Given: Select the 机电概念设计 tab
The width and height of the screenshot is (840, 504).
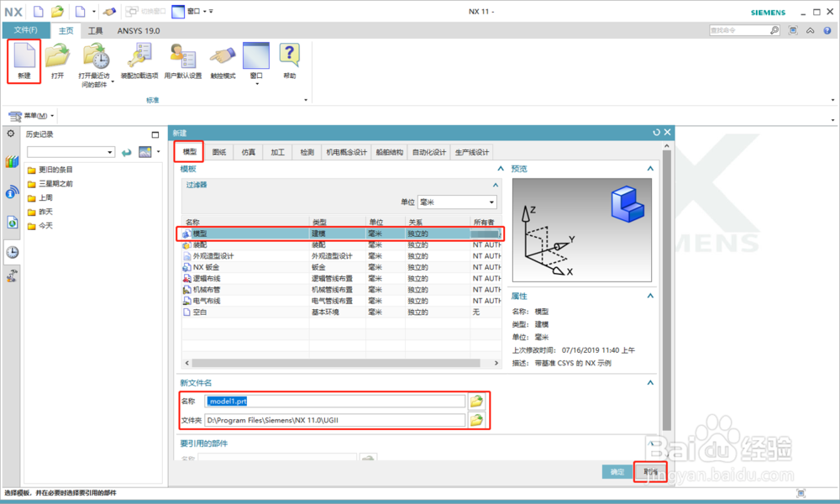Looking at the screenshot, I should click(x=346, y=152).
